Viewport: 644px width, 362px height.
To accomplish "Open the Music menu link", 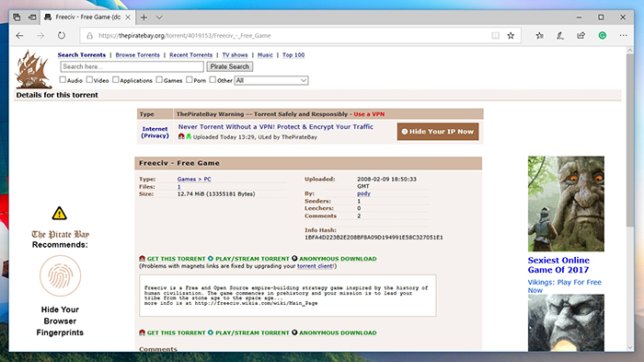I will click(x=265, y=54).
